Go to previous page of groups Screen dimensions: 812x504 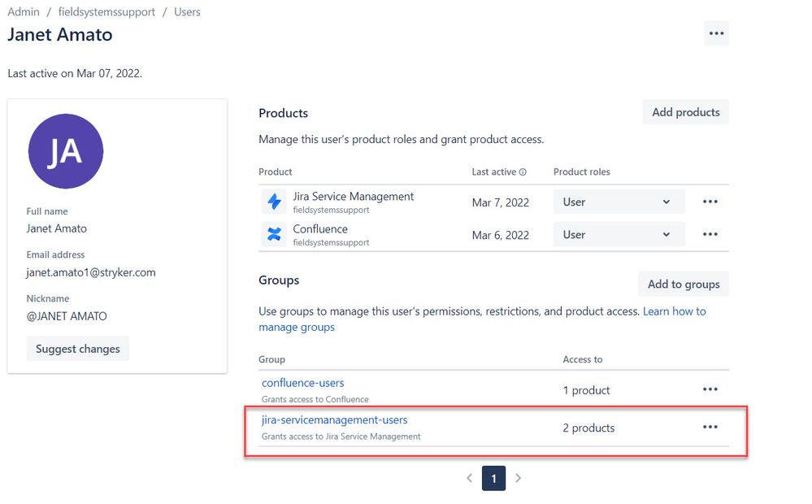469,478
